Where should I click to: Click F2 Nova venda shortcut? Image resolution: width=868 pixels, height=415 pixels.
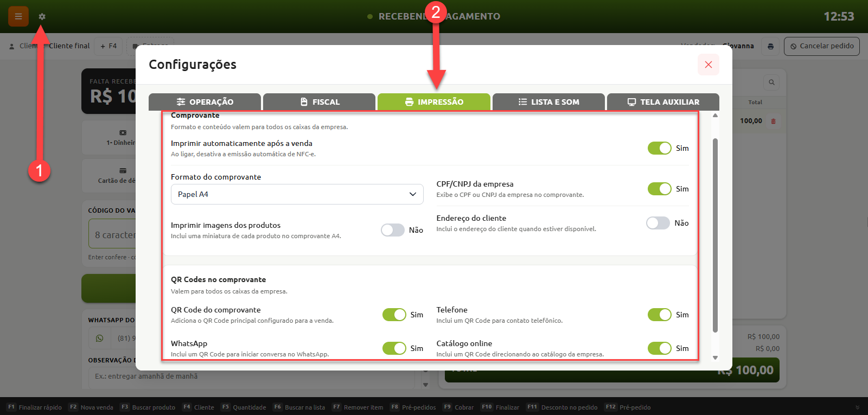pyautogui.click(x=91, y=407)
